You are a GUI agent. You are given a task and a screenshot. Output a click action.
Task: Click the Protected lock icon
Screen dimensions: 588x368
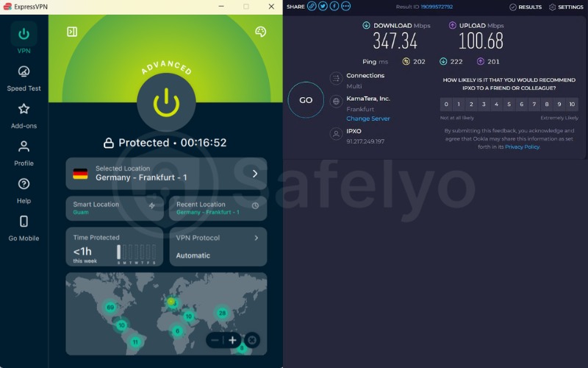109,143
